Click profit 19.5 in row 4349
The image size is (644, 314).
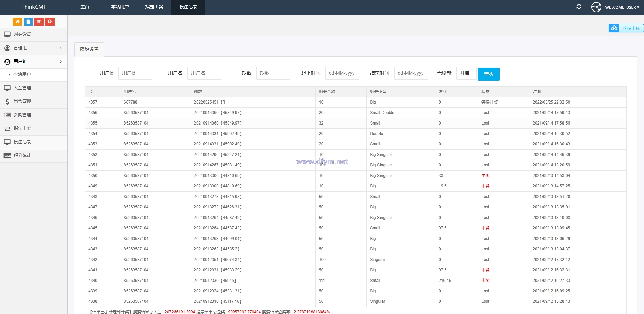pyautogui.click(x=442, y=186)
